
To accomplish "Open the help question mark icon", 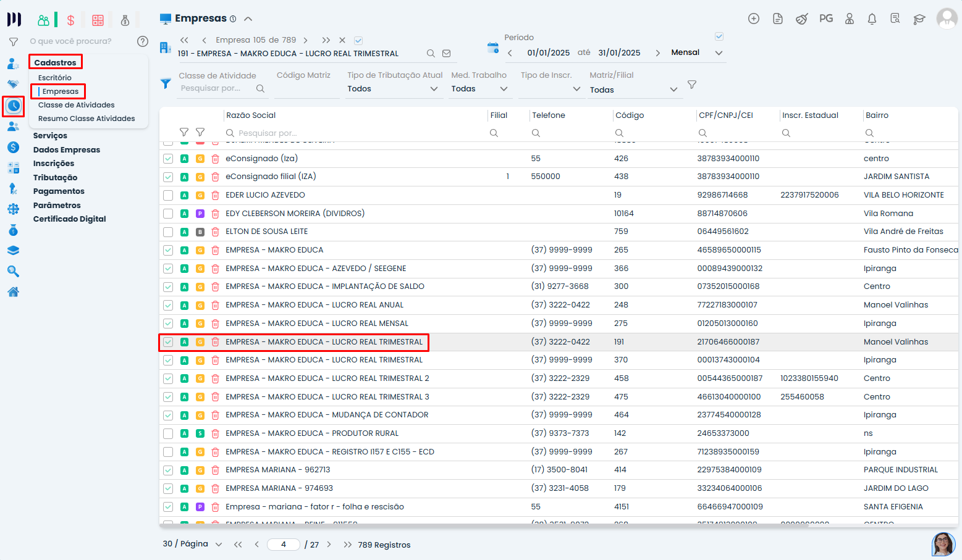I will click(143, 41).
